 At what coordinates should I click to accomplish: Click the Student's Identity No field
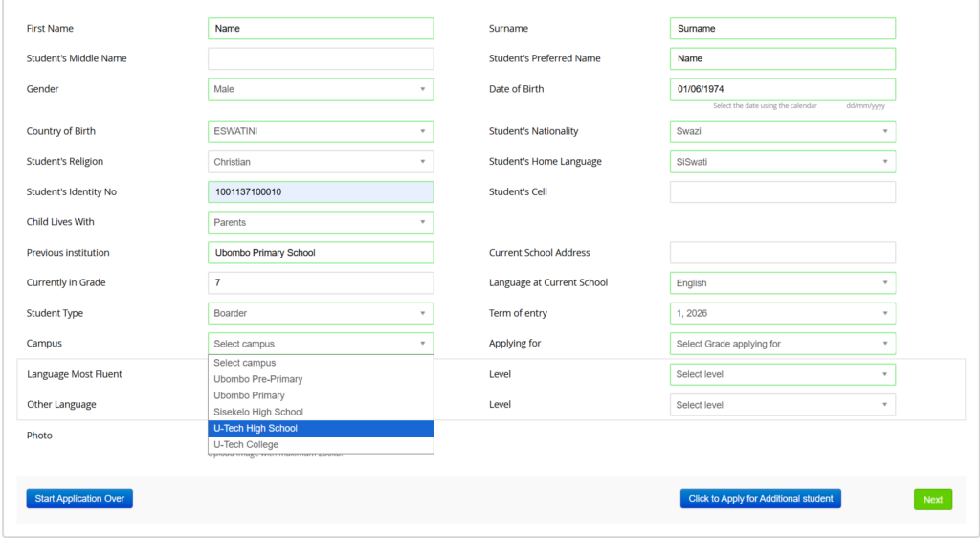tap(321, 191)
